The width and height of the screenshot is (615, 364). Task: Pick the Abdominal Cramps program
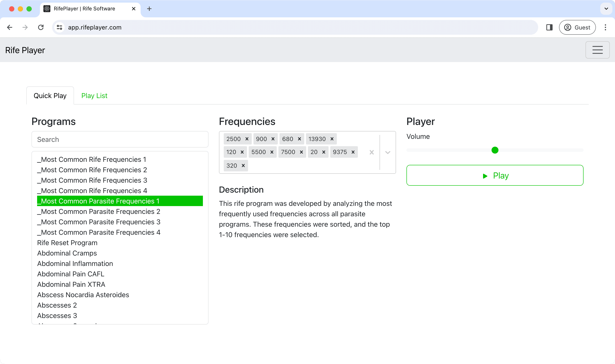[120, 253]
